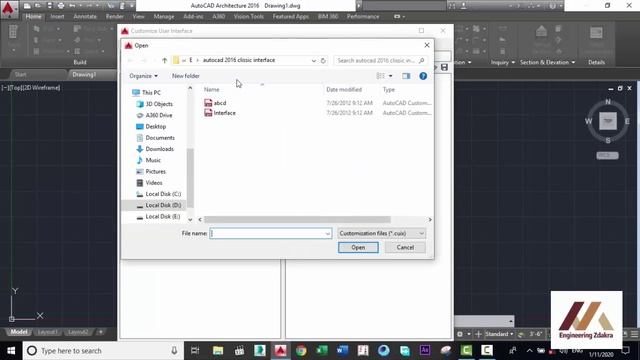Image resolution: width=640 pixels, height=360 pixels.
Task: Toggle the preview pane icon
Action: click(406, 76)
